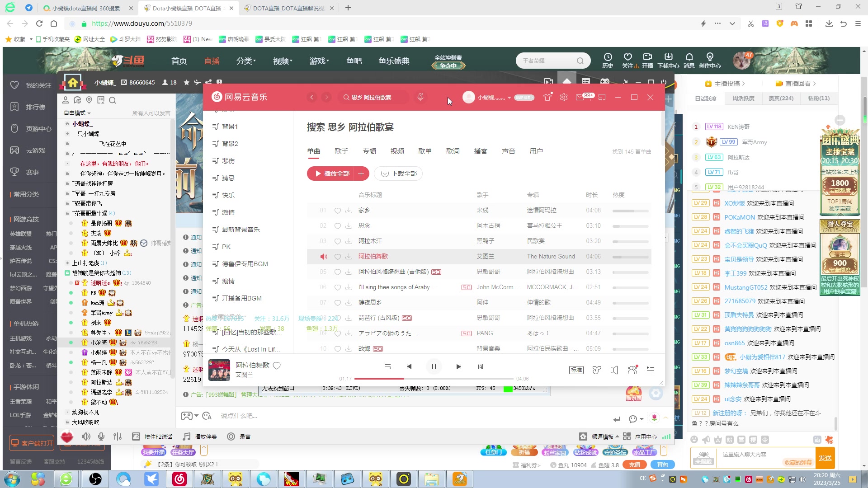Image resolution: width=868 pixels, height=488 pixels.
Task: Seek on the NetEase song progress bar
Action: click(x=434, y=379)
